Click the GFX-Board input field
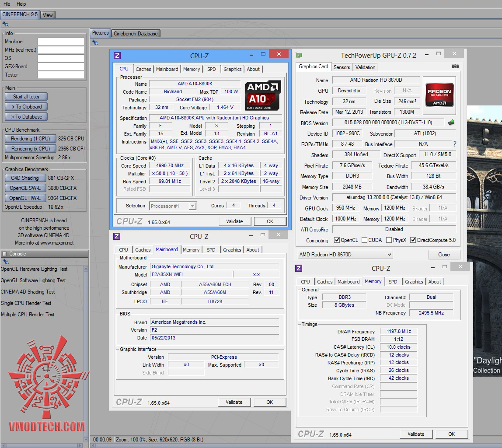 pyautogui.click(x=61, y=66)
